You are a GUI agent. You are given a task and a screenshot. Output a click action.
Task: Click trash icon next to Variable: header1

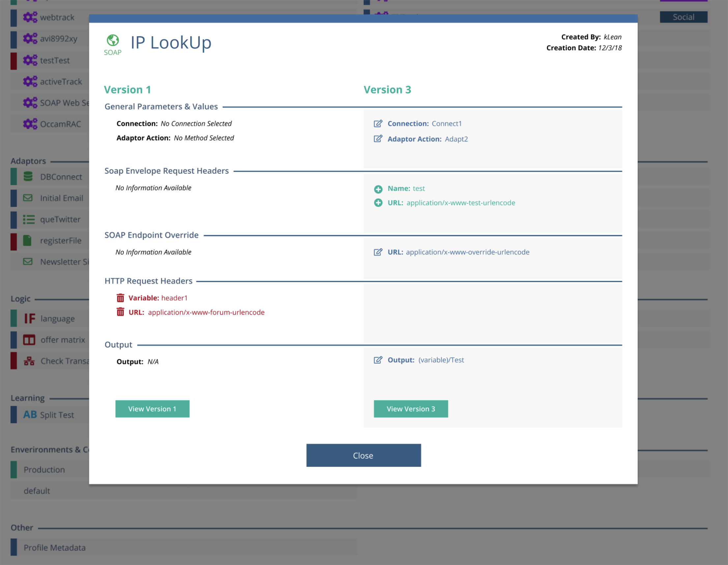coord(120,298)
